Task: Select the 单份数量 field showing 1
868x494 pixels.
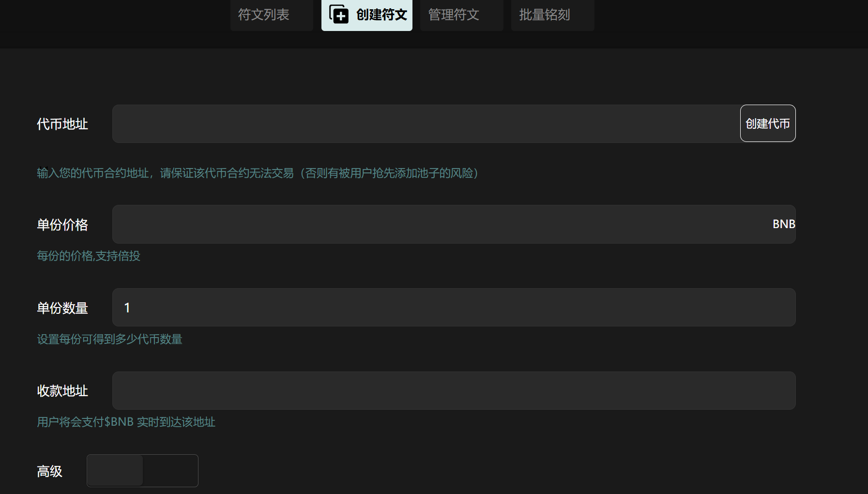Action: point(454,308)
